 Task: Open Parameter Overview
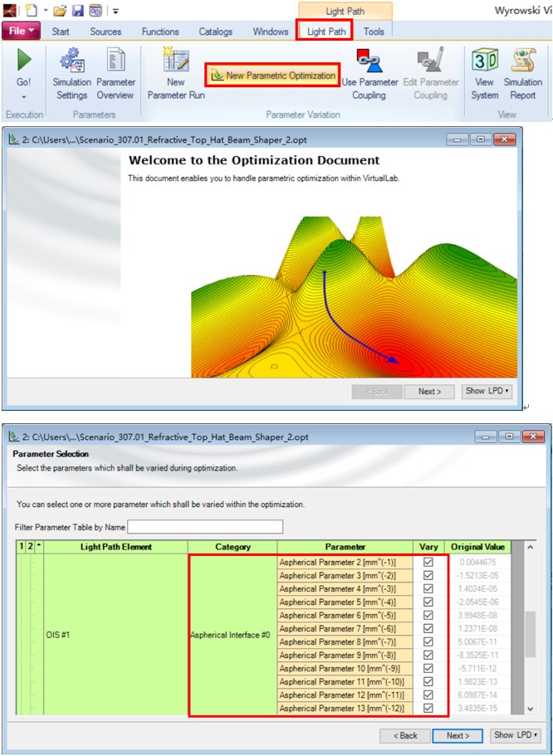(115, 74)
